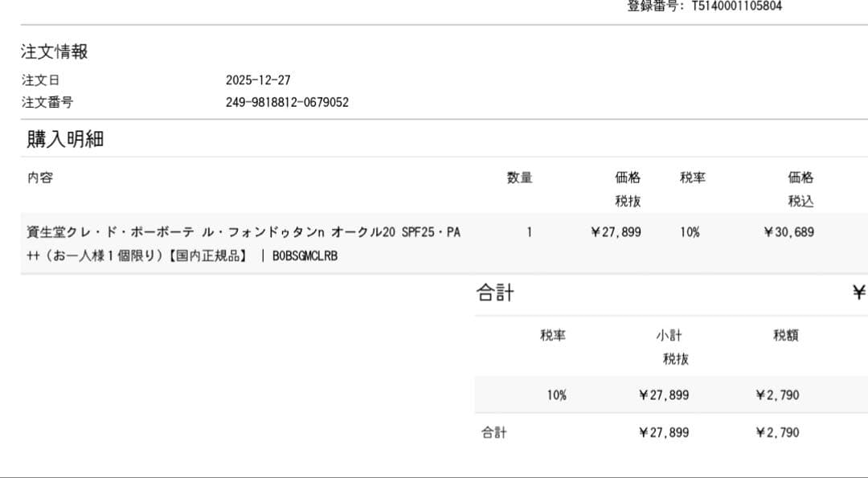The width and height of the screenshot is (868, 478).
Task: Click the 注文日 label
Action: (40, 80)
